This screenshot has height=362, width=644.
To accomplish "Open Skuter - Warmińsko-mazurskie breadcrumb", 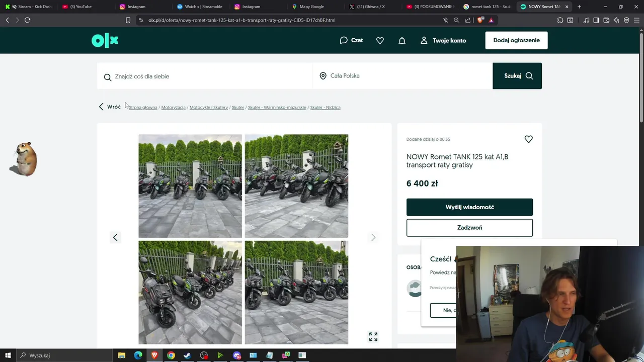I will [277, 108].
